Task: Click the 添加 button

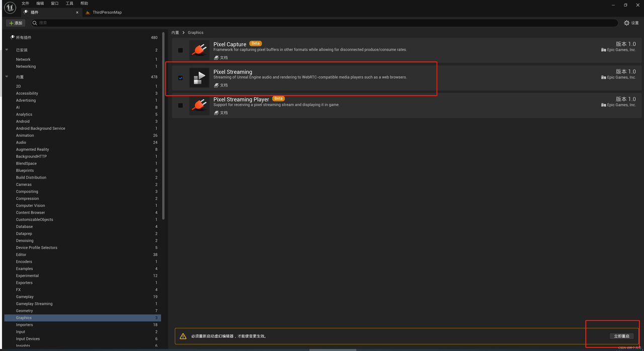Action: click(x=16, y=23)
